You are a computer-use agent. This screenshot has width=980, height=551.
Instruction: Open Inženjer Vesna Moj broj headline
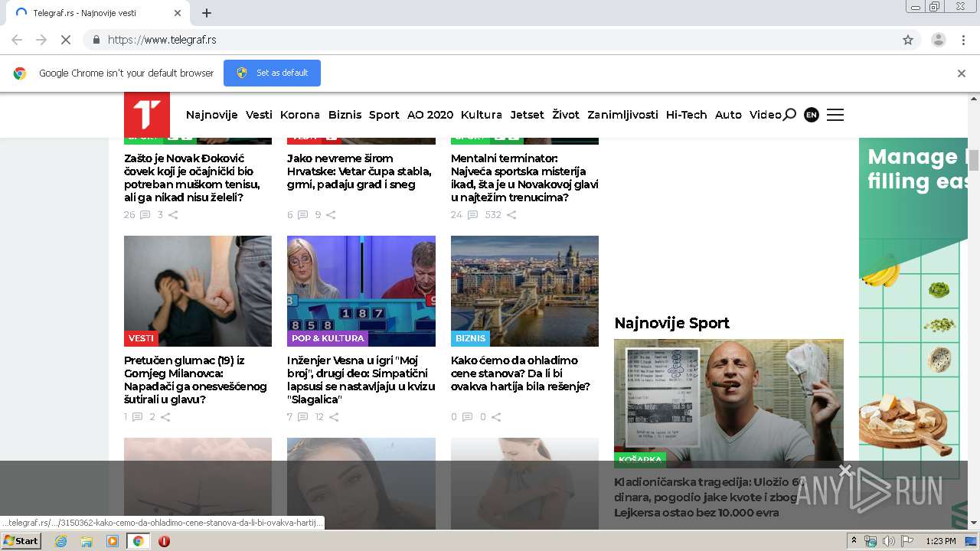click(x=361, y=380)
